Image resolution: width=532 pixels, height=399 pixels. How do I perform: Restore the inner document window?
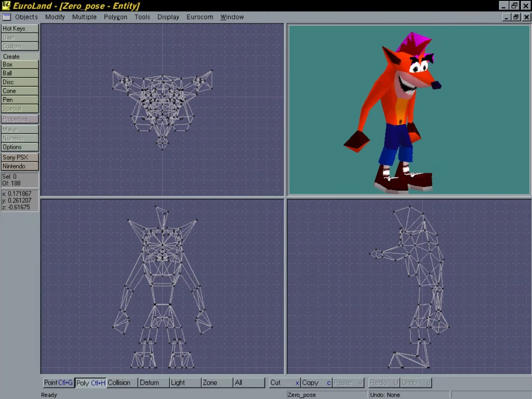point(516,17)
